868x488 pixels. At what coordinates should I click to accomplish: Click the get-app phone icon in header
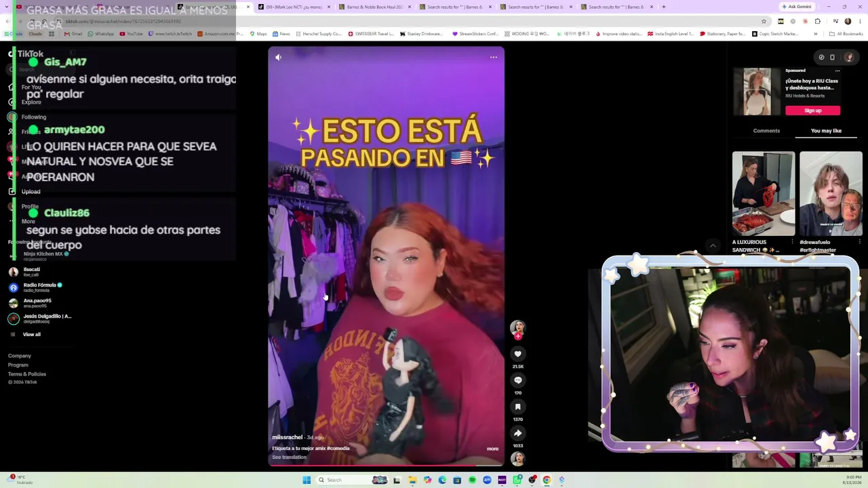click(833, 58)
